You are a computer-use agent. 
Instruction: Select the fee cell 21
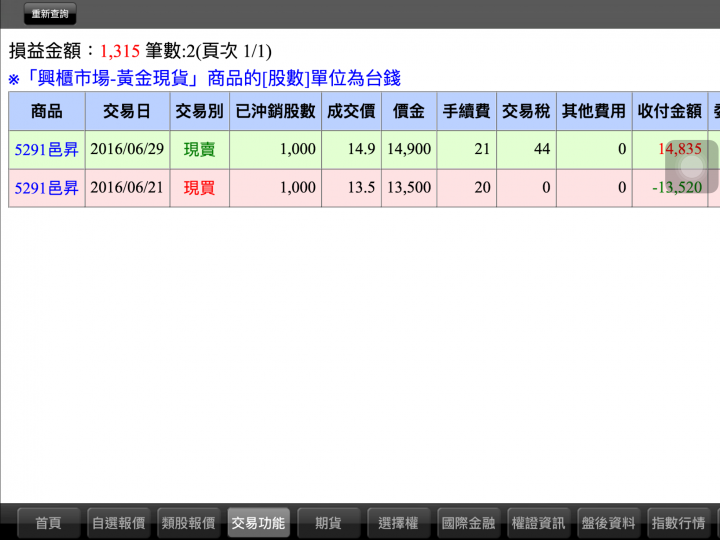coord(467,149)
